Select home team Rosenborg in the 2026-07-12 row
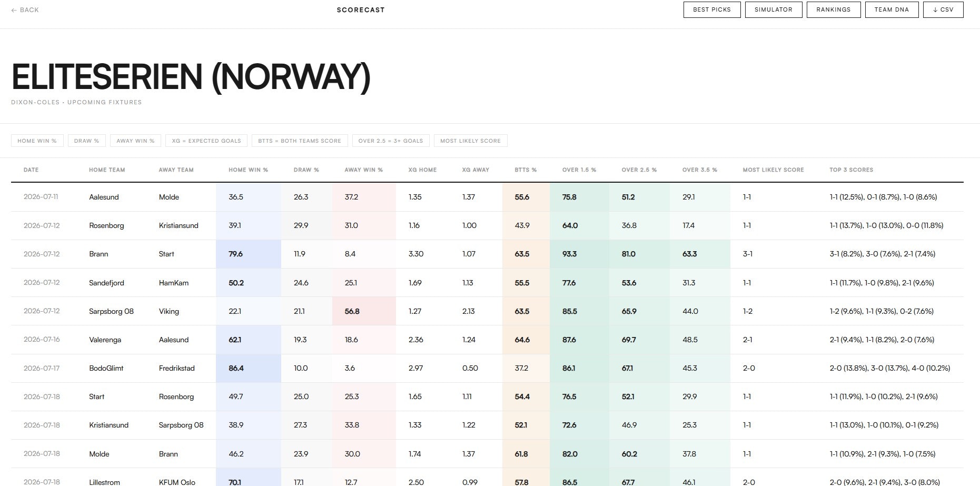The width and height of the screenshot is (980, 486). [106, 225]
